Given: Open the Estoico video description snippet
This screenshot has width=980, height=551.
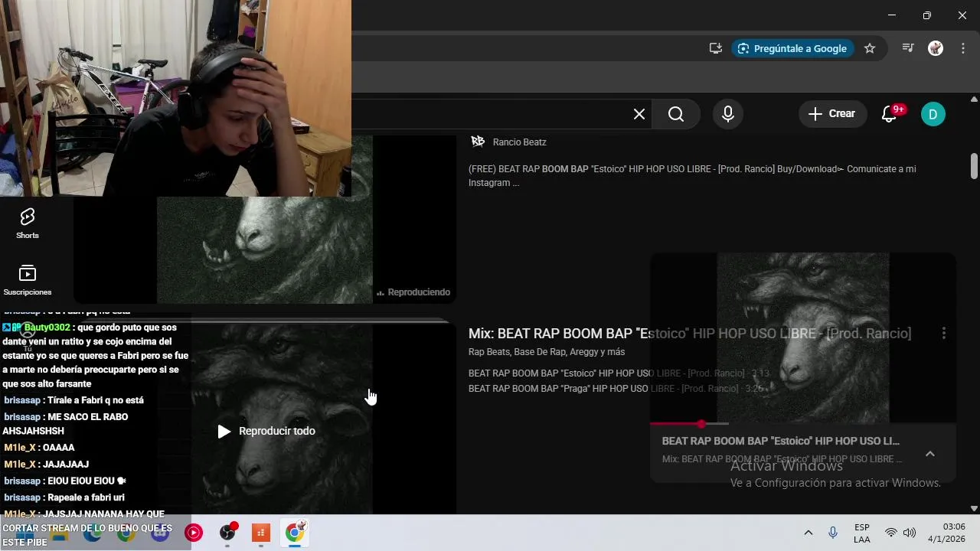Looking at the screenshot, I should 692,176.
